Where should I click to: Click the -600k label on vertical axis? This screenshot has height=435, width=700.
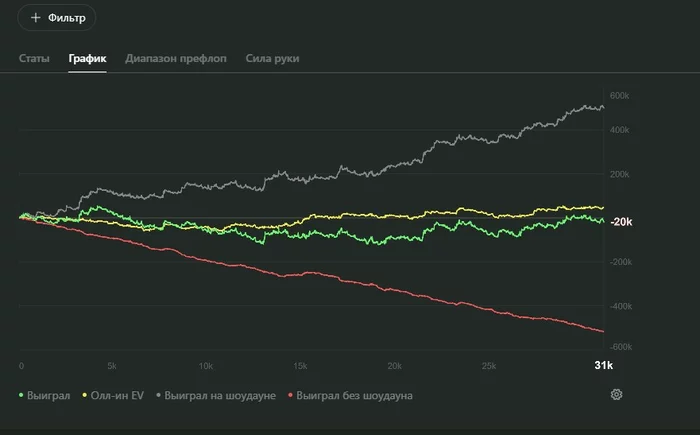pyautogui.click(x=621, y=347)
